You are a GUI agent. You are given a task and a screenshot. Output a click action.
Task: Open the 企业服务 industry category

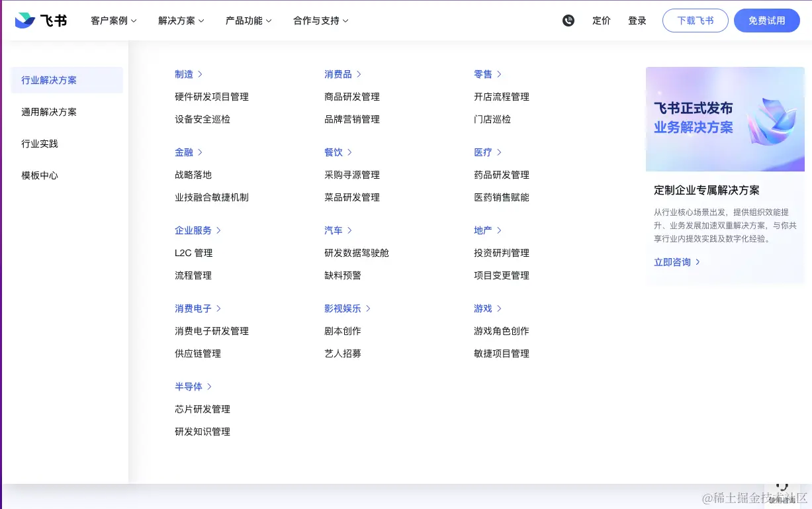point(198,230)
